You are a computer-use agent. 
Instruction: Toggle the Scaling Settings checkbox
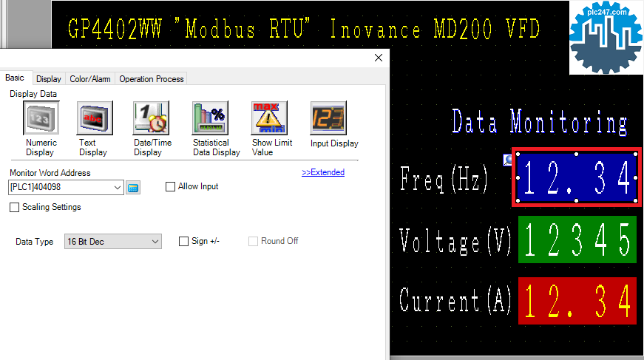coord(14,207)
